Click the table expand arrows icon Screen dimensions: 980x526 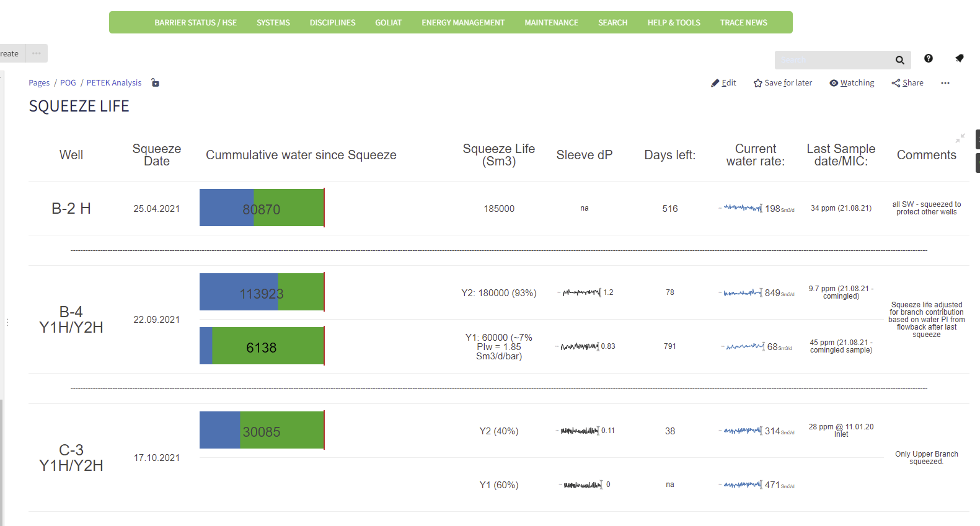960,138
